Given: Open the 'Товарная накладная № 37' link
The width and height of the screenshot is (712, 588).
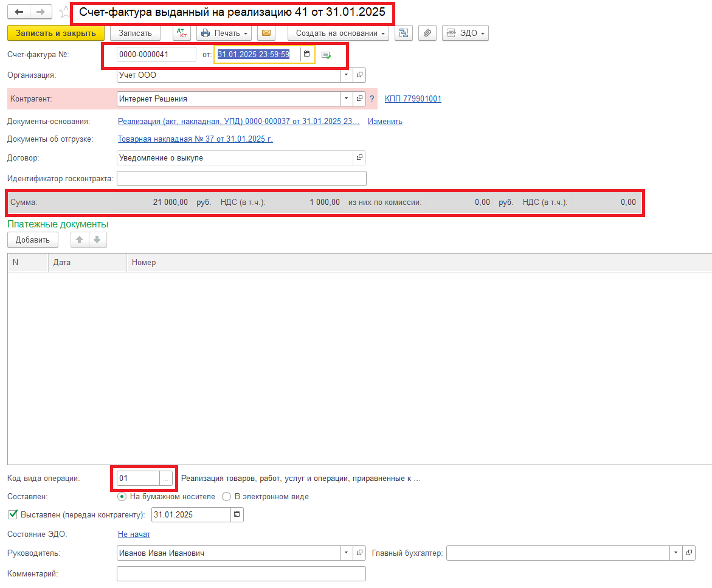Looking at the screenshot, I should [x=195, y=139].
